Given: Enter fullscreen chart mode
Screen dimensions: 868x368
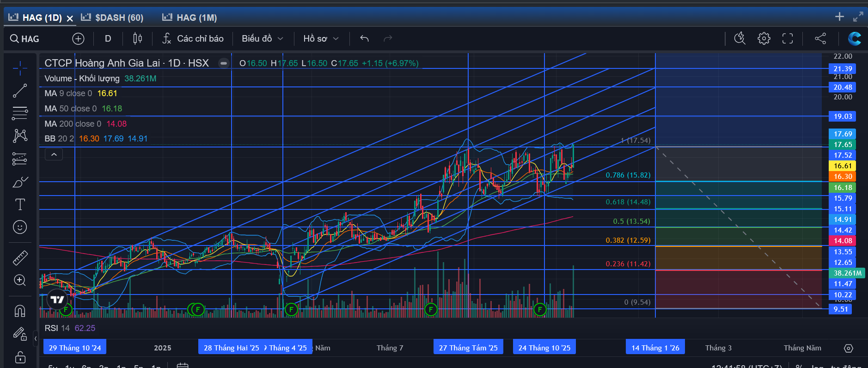Looking at the screenshot, I should click(x=788, y=38).
